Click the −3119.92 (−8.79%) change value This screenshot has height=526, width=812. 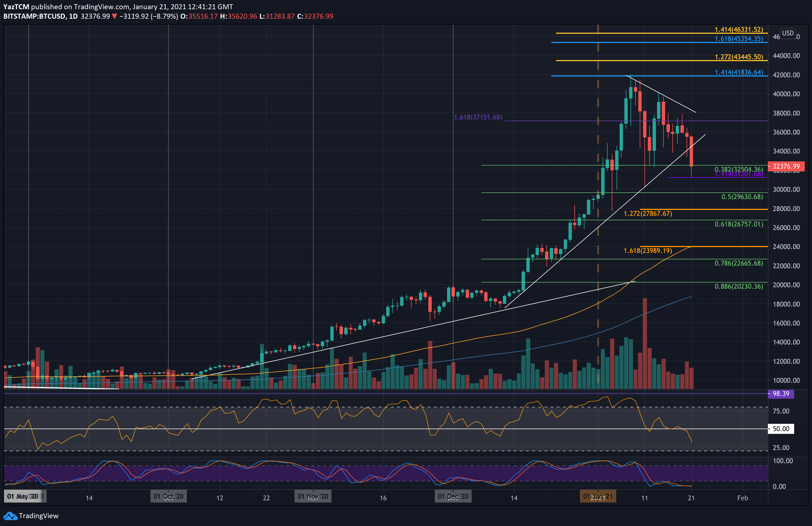coord(149,16)
